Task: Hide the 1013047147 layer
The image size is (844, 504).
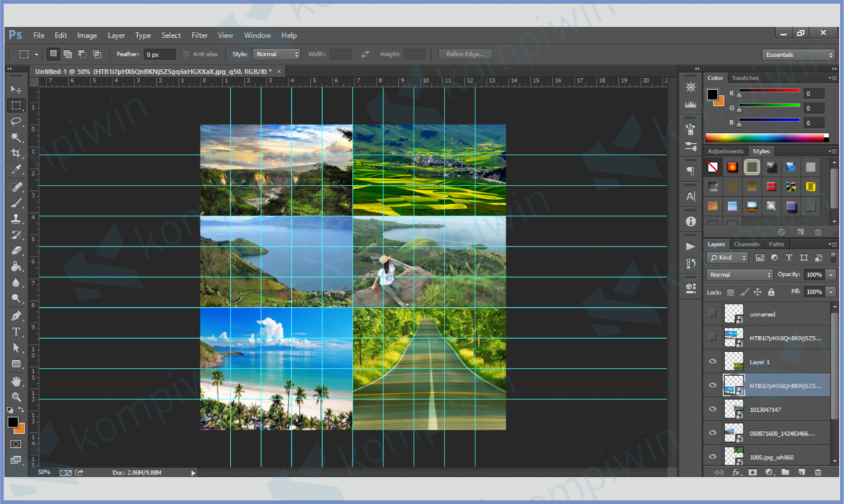Action: [x=712, y=408]
